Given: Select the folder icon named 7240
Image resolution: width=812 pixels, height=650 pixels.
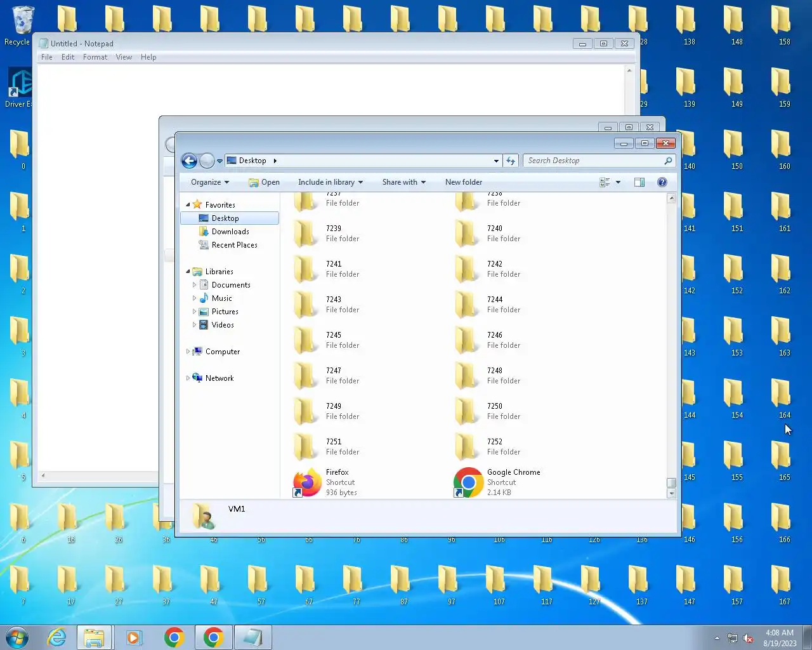Looking at the screenshot, I should coord(467,234).
